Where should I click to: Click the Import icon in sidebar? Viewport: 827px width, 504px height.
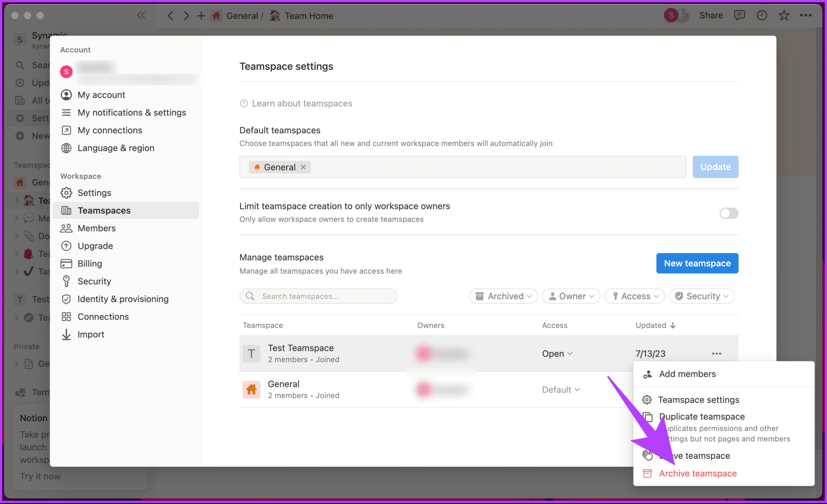[67, 334]
